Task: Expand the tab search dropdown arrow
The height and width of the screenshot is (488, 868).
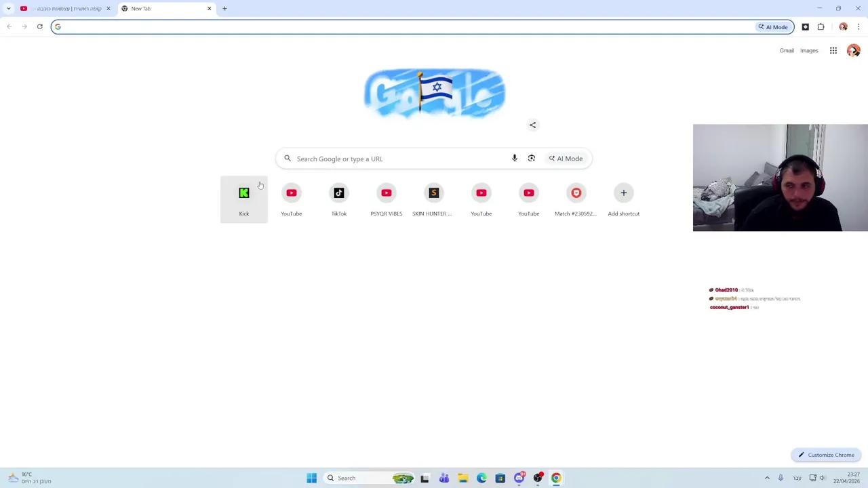Action: click(9, 9)
